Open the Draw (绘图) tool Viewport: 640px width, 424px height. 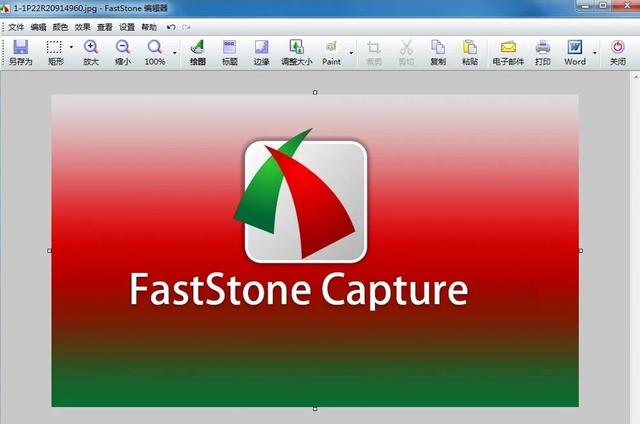pyautogui.click(x=198, y=52)
